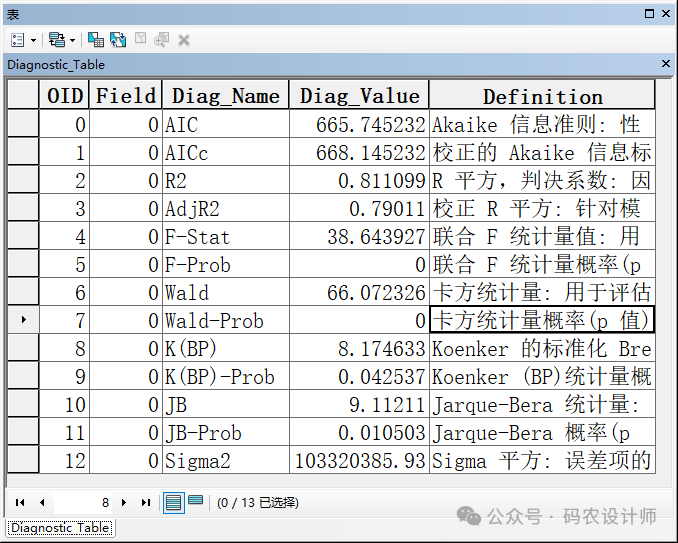The height and width of the screenshot is (543, 678).
Task: Click Select By Attributes toolbar icon
Action: coord(96,40)
